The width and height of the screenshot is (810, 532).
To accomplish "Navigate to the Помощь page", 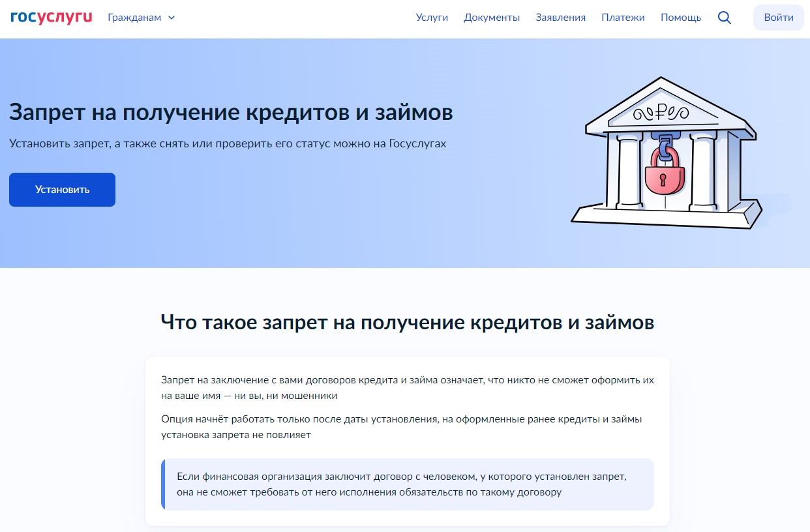I will coord(680,18).
